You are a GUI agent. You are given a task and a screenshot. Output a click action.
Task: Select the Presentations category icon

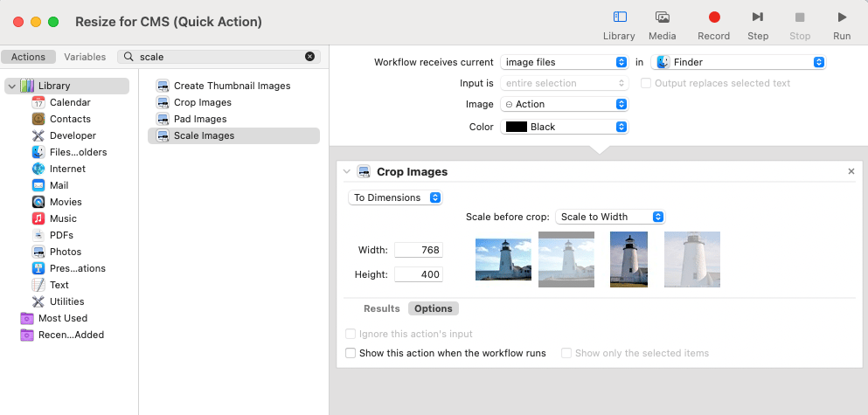point(38,268)
